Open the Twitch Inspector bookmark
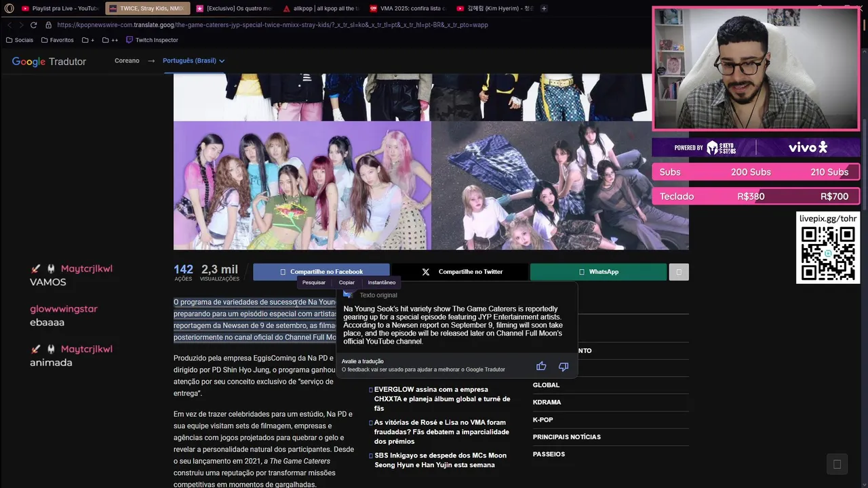The image size is (868, 488). [152, 40]
